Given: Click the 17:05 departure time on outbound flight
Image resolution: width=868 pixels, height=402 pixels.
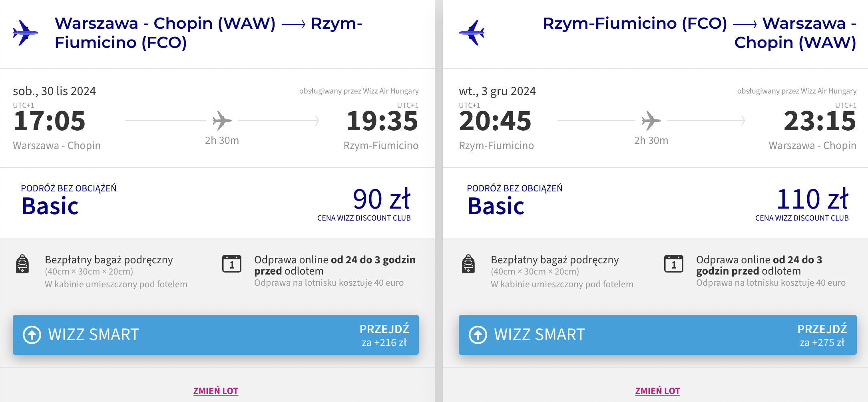Looking at the screenshot, I should pyautogui.click(x=49, y=121).
